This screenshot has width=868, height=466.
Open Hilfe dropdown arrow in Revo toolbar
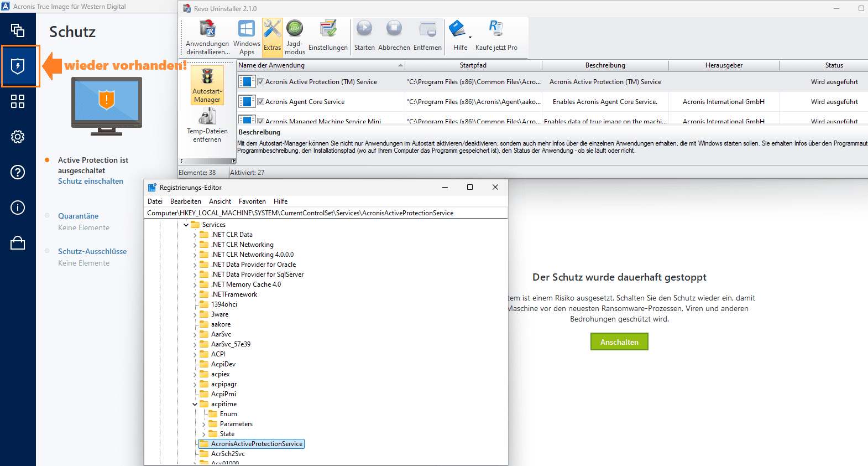point(470,38)
